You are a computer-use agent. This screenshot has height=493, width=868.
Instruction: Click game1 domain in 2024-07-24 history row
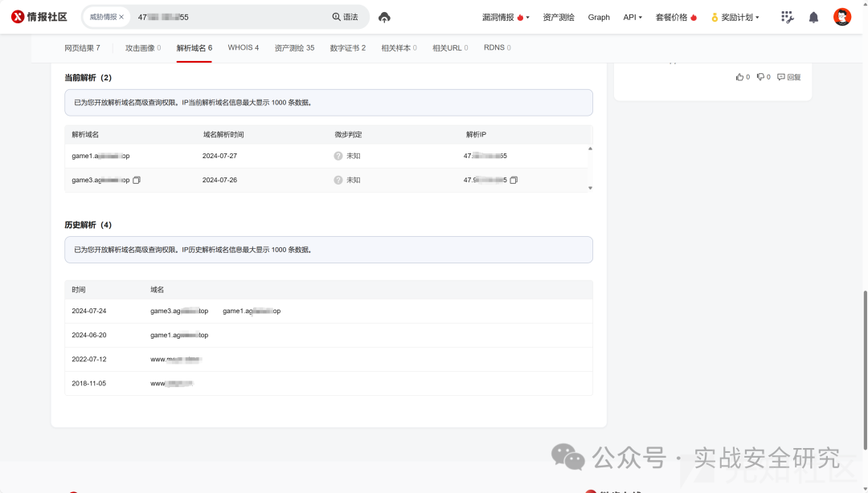tap(252, 311)
